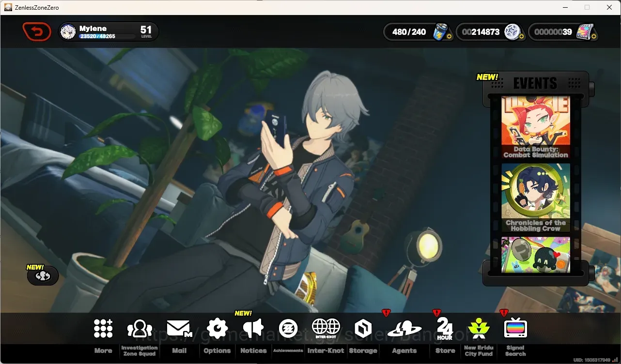This screenshot has width=621, height=364.
Task: Click the Inter-Knot label
Action: [326, 350]
